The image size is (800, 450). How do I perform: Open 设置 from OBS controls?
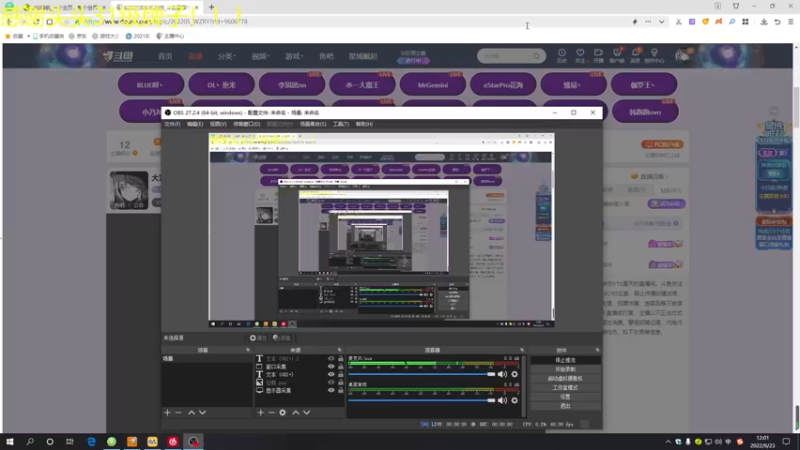click(x=565, y=397)
